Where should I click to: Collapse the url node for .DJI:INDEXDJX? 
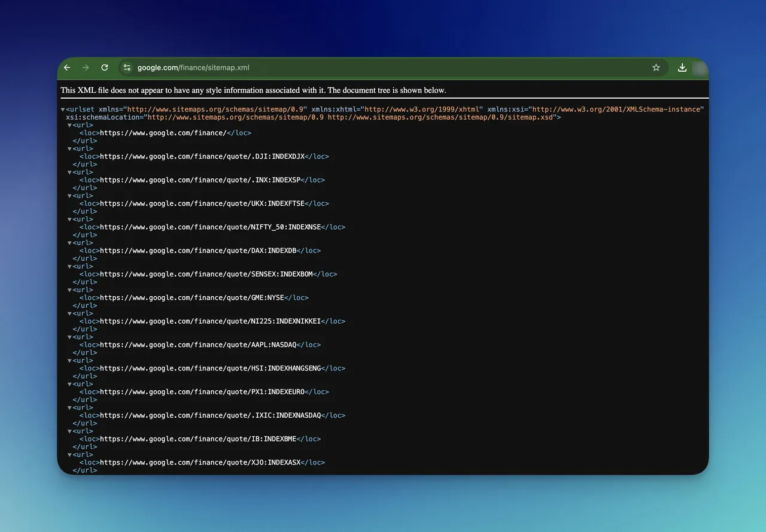pyautogui.click(x=69, y=149)
